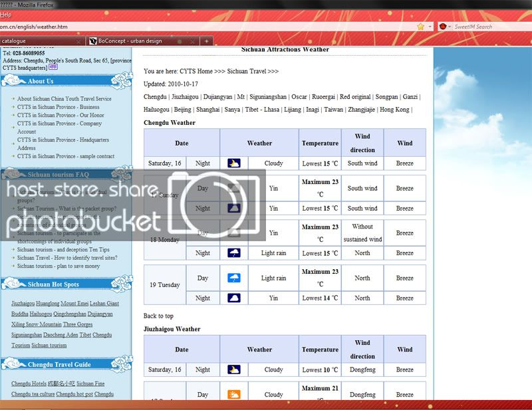Viewport: 532px width, 410px height.
Task: Open Qingchengshan in Sichuan Hot Spots
Action: (70, 314)
